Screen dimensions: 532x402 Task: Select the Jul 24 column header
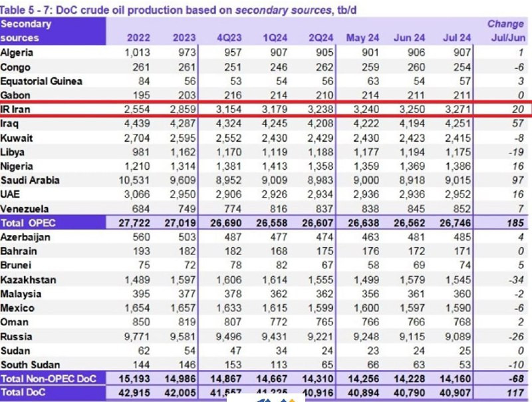(457, 37)
